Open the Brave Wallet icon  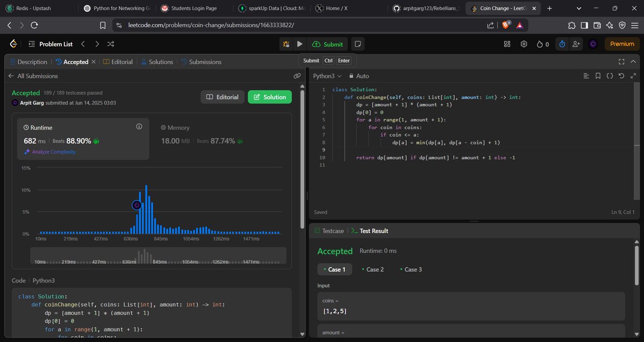tap(597, 25)
